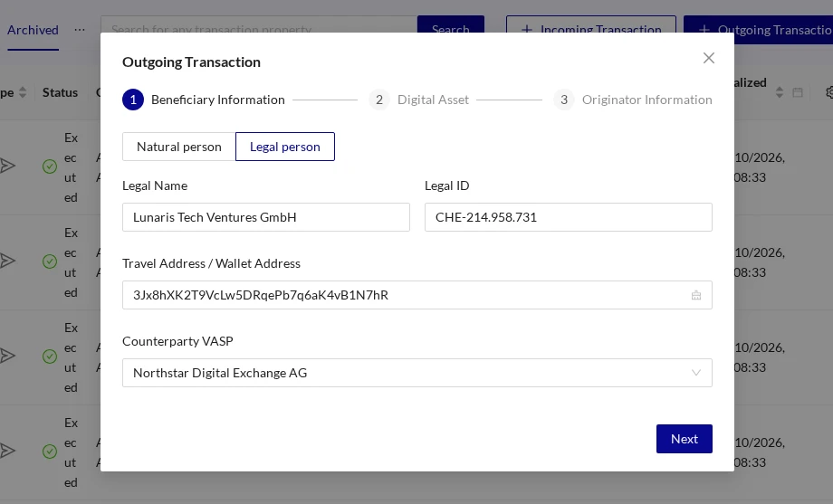Click the Counterparty VASP dropdown chevron
Image resolution: width=833 pixels, height=504 pixels.
(x=696, y=373)
